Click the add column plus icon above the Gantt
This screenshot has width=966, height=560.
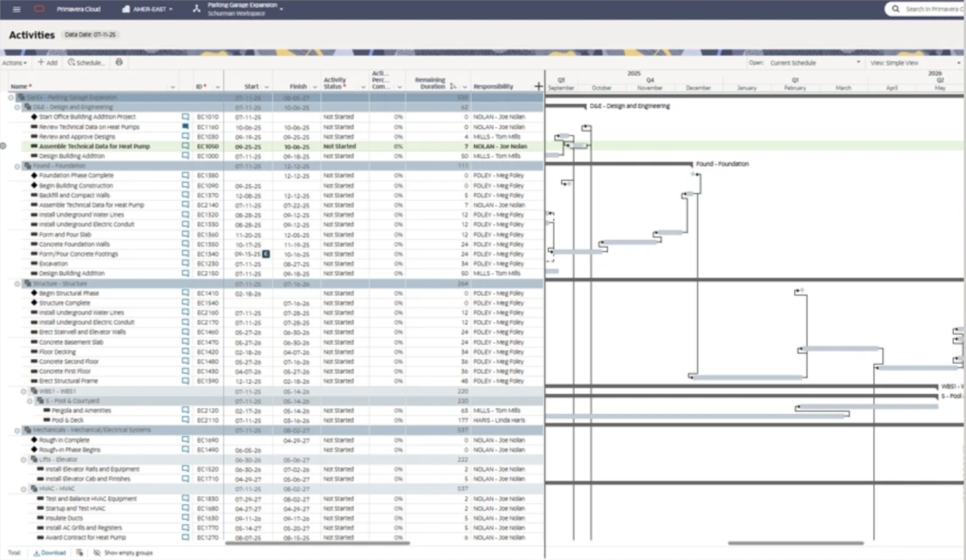538,86
